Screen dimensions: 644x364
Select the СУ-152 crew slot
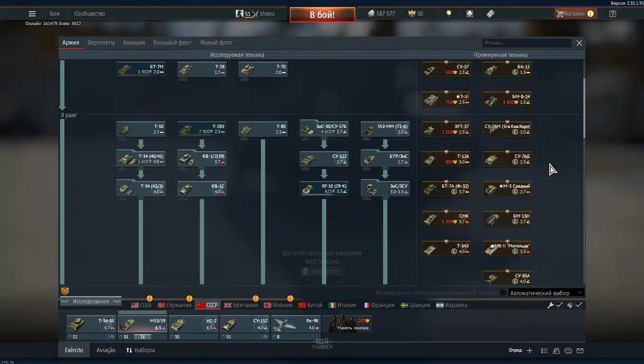point(245,328)
